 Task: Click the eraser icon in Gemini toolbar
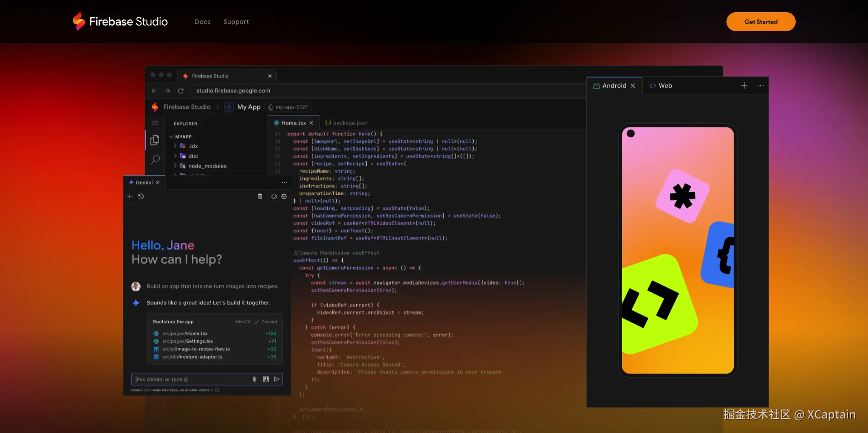pos(274,196)
